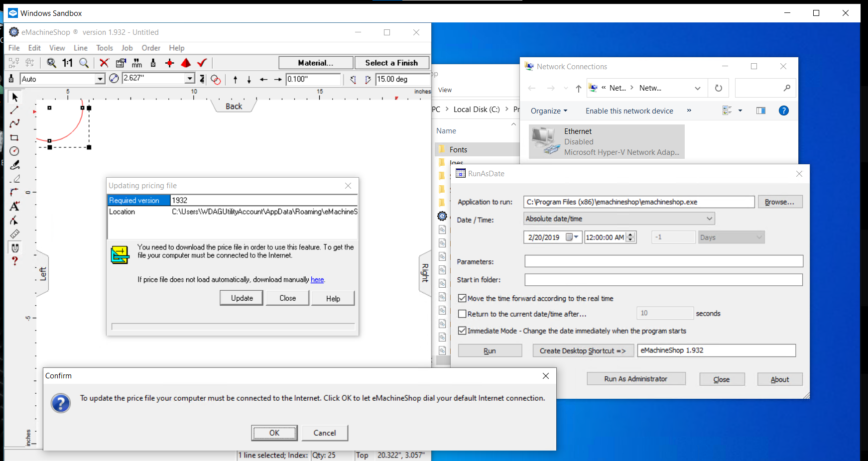868x461 pixels.
Task: Toggle the Snap magnet tool
Action: coord(14,247)
